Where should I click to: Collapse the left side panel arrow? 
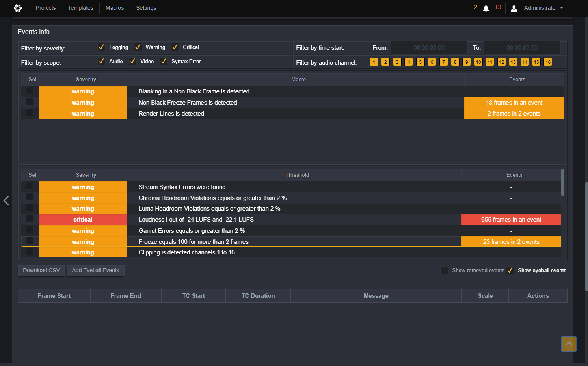pos(6,200)
